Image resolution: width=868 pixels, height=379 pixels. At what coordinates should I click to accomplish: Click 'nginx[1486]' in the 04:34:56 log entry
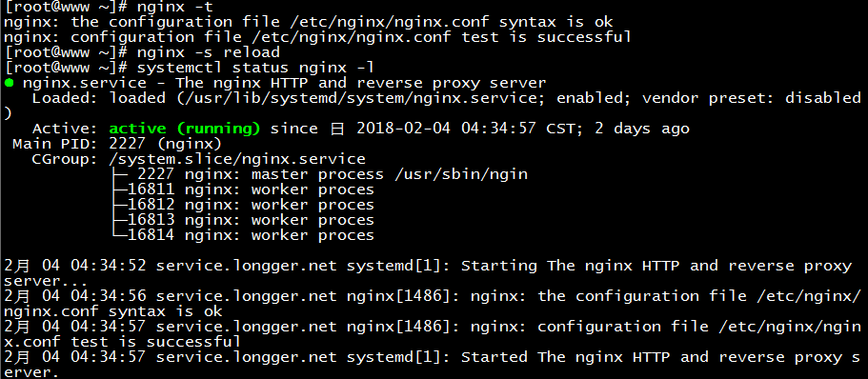tap(398, 296)
